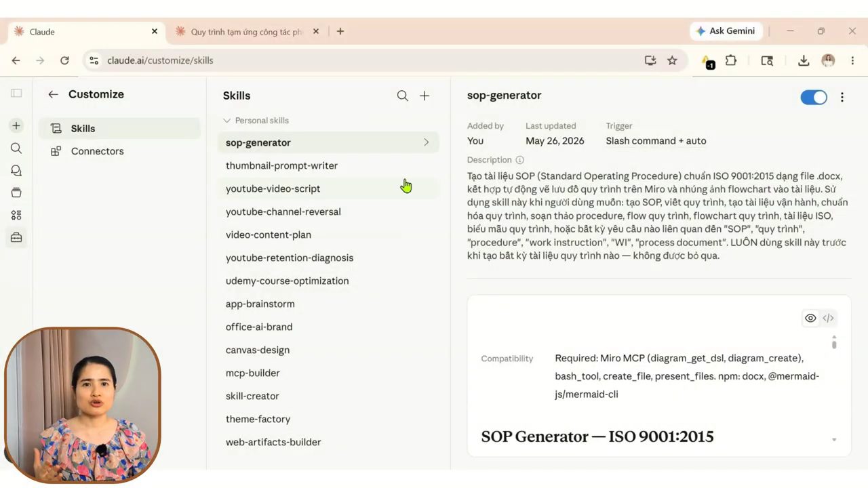Show Description info tooltip icon
The image size is (868, 488).
click(520, 160)
